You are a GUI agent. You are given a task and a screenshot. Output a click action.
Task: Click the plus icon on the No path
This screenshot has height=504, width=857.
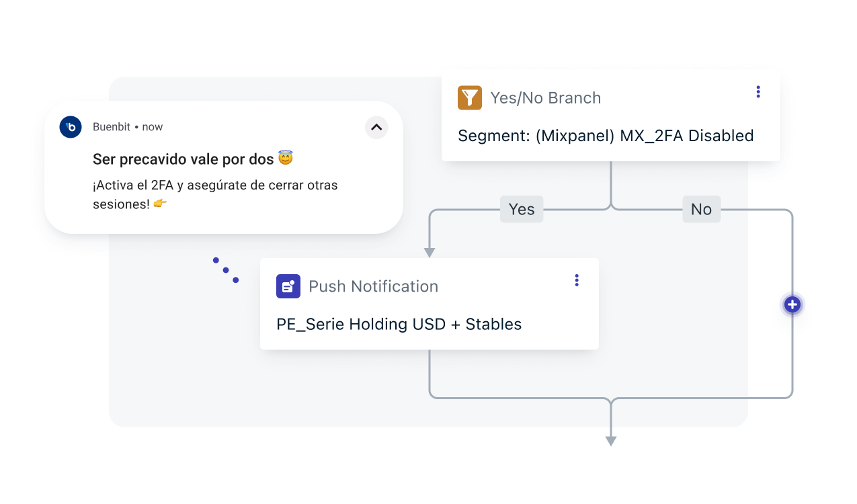click(792, 304)
